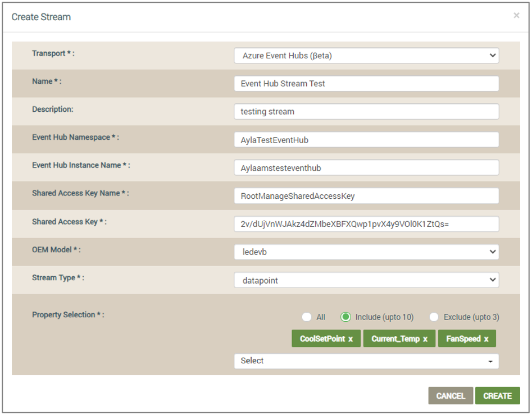The height and width of the screenshot is (415, 532).
Task: Choose the Include (upto 10) option
Action: 345,317
